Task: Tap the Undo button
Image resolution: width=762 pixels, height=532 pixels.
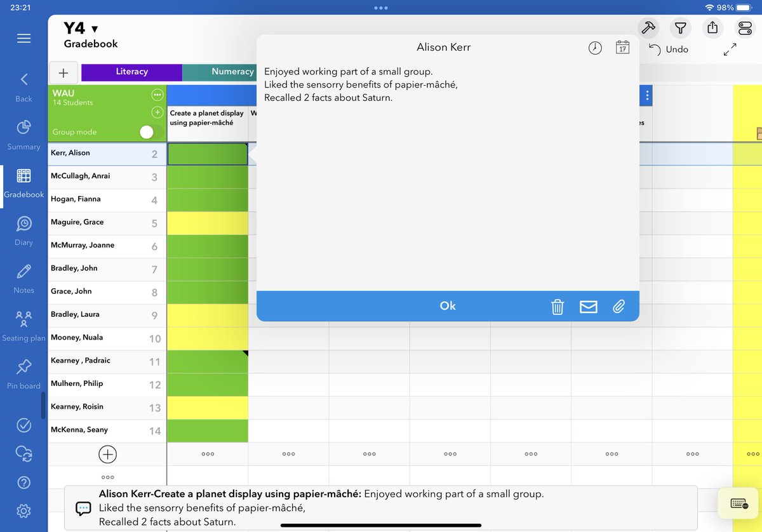Action: [669, 50]
